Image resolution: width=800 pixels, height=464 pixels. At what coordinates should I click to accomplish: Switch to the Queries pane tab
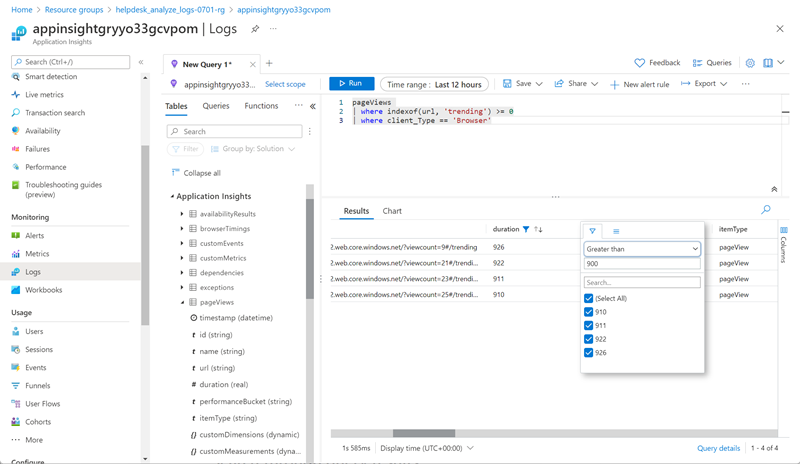pyautogui.click(x=216, y=106)
